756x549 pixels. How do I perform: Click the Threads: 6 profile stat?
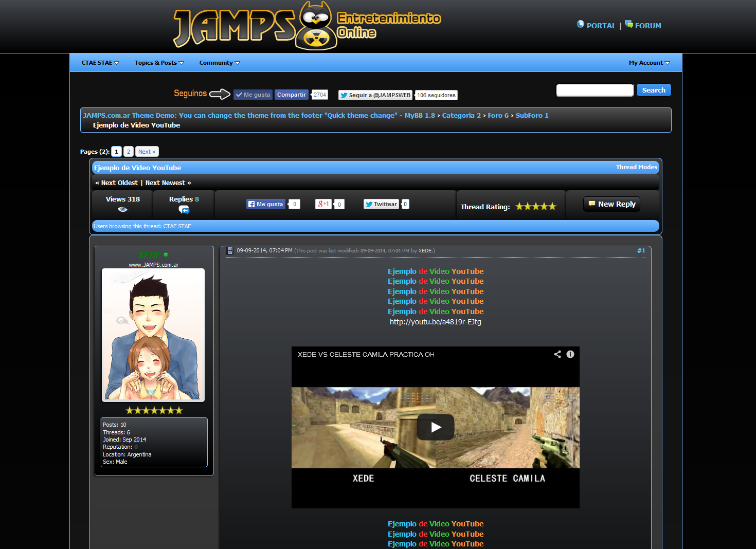pyautogui.click(x=116, y=432)
